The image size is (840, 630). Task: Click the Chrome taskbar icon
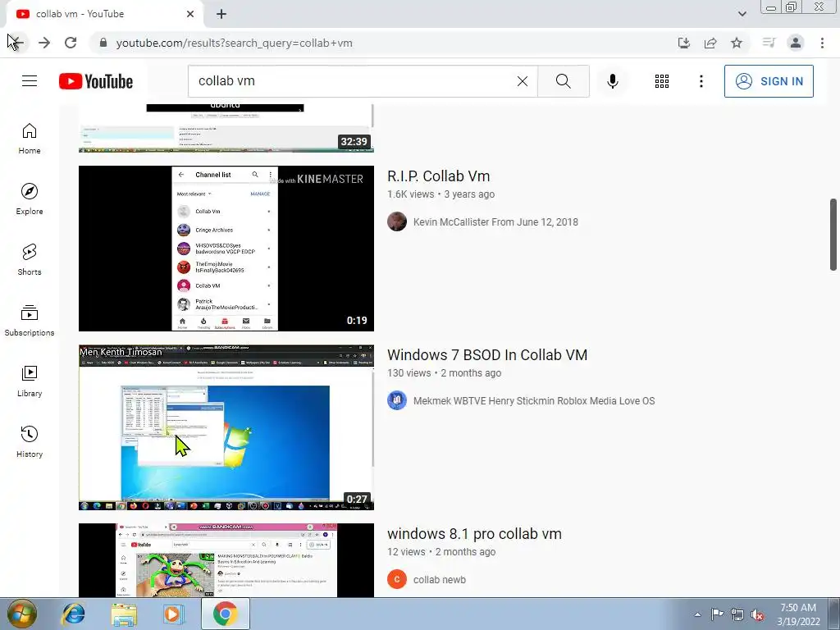point(225,614)
